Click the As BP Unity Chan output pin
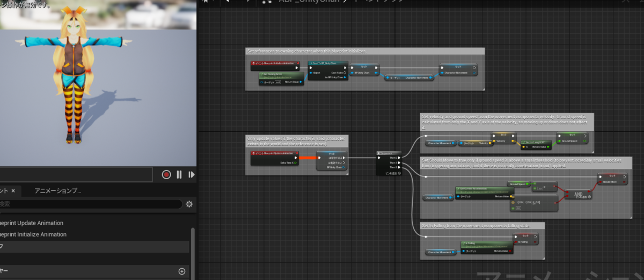644x280 pixels. click(345, 77)
